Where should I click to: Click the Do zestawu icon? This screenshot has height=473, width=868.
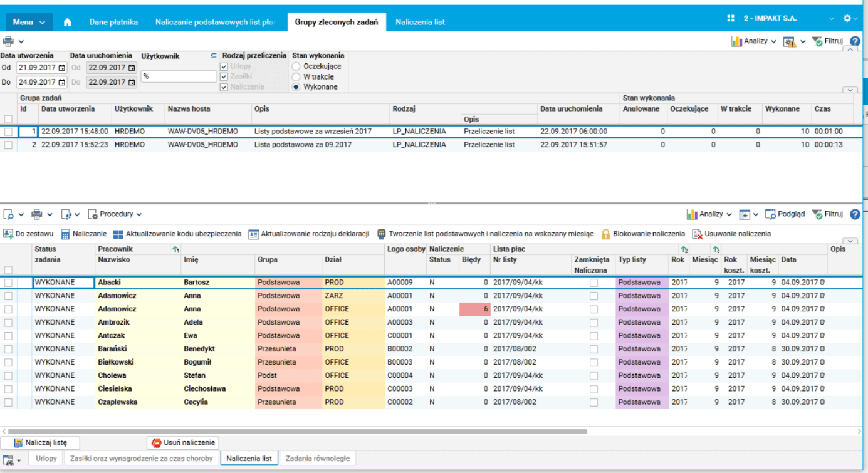point(8,234)
